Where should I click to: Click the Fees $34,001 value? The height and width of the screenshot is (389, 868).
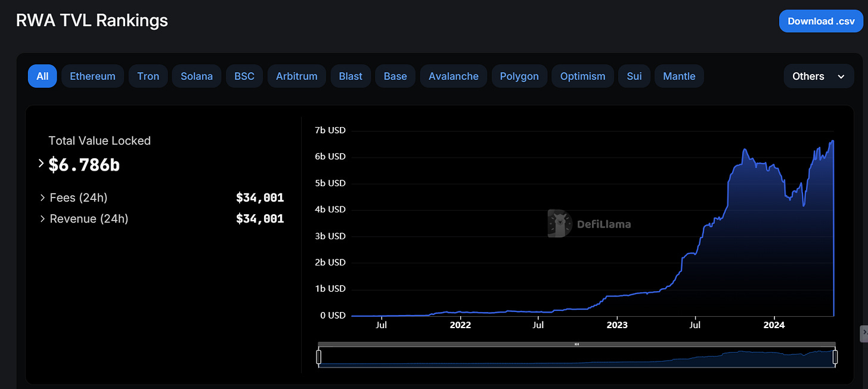coord(260,197)
